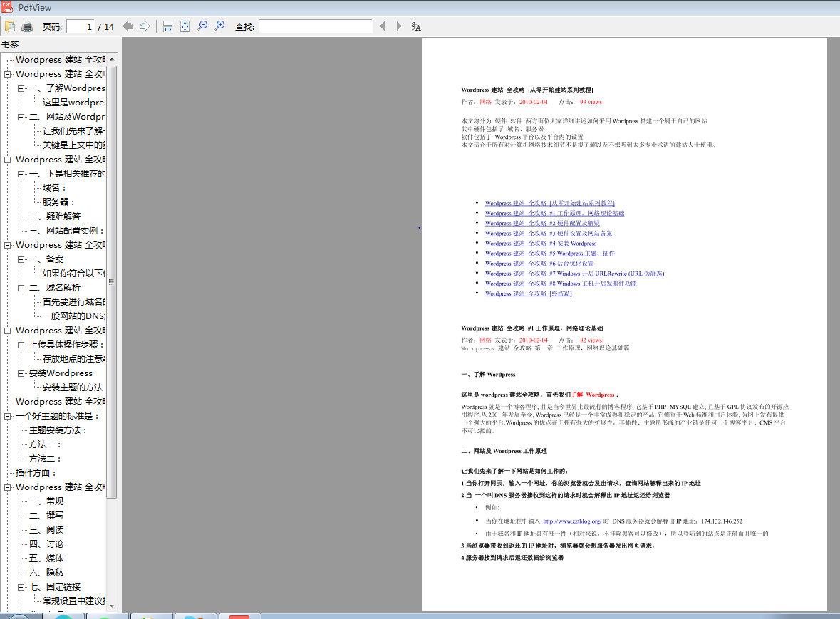Screen dimensions: 840x619
Task: Click the bookmarks panel scrollbar thumb
Action: point(112,281)
